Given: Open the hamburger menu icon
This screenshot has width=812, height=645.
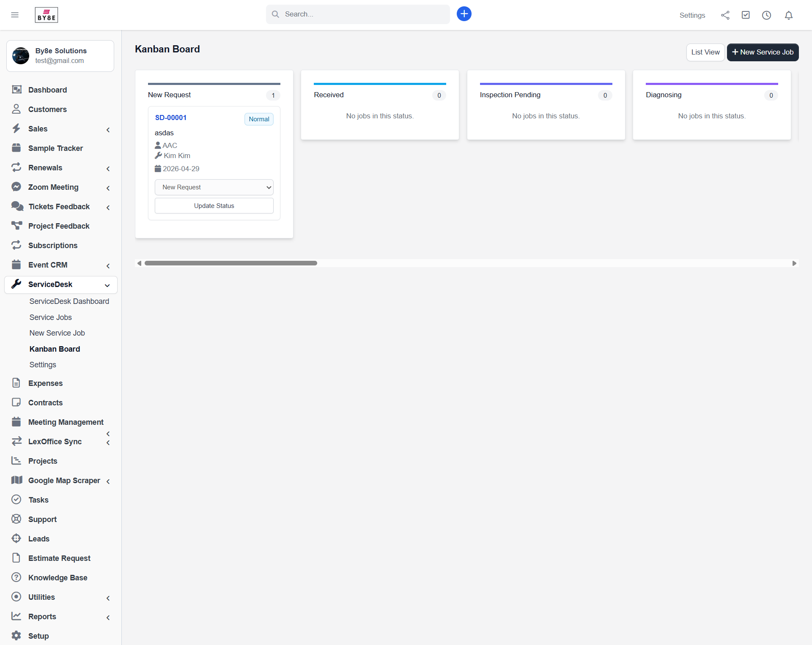Looking at the screenshot, I should 15,15.
